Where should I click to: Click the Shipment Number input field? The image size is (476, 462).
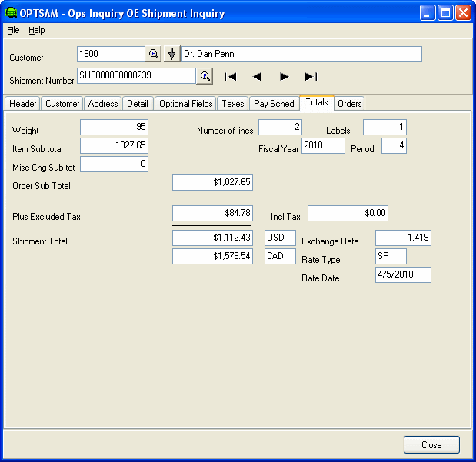tap(136, 75)
